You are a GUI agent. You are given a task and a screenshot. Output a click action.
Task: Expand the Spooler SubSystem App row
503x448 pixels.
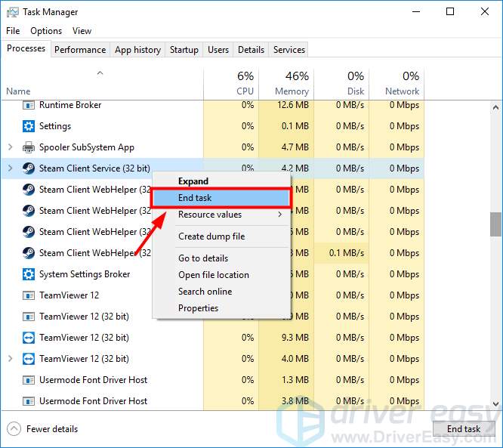coord(10,147)
